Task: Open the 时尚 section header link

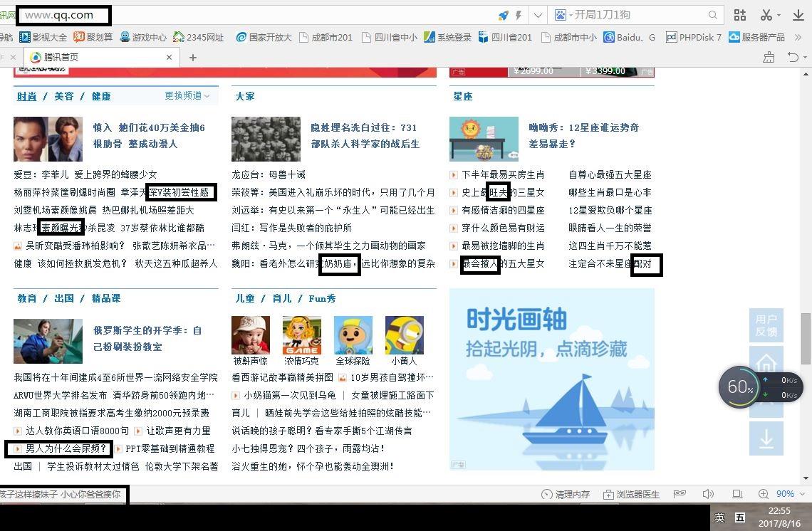Action: coord(27,96)
